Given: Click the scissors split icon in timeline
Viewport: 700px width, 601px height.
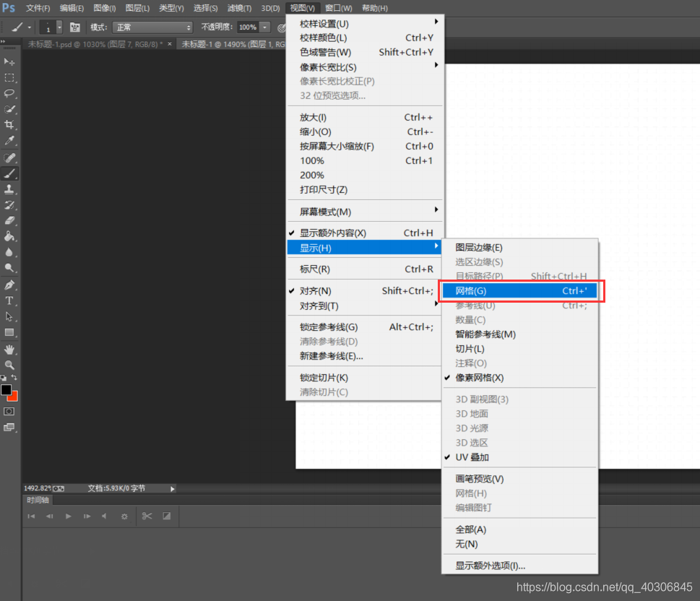Looking at the screenshot, I should (x=147, y=516).
